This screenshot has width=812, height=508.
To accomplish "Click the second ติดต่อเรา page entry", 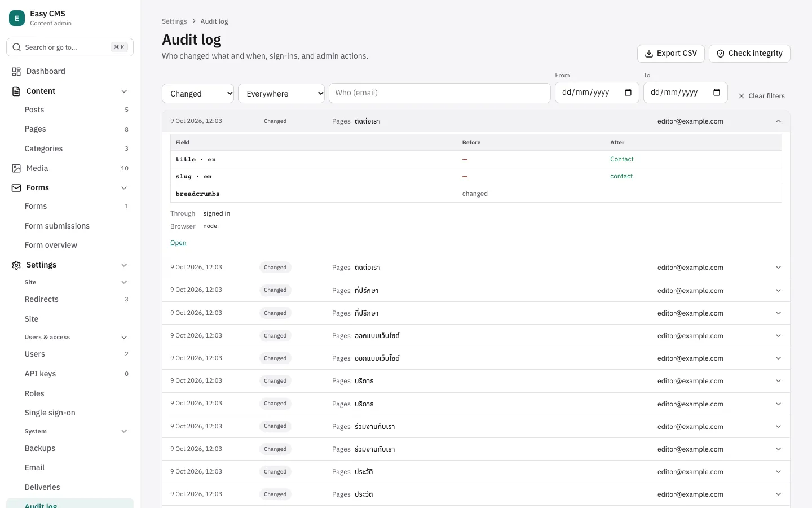I will (x=476, y=268).
